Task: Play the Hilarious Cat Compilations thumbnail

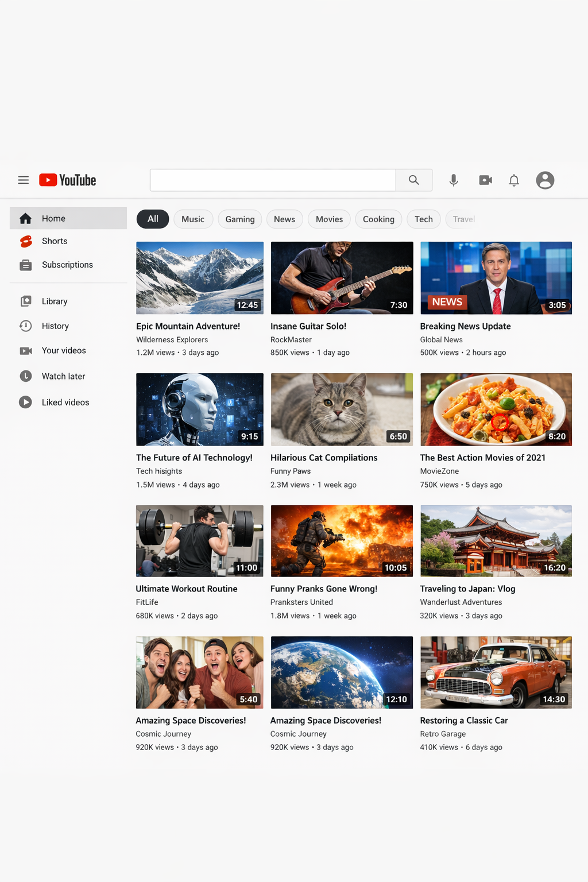Action: 341,409
